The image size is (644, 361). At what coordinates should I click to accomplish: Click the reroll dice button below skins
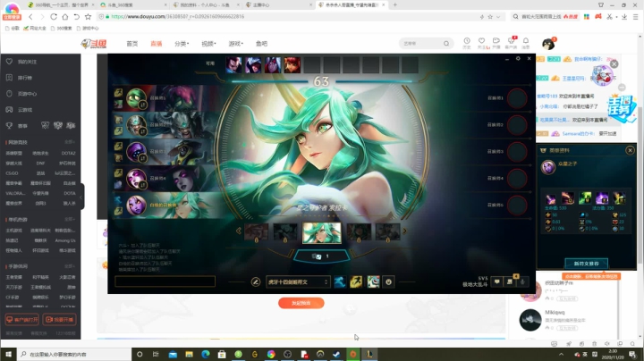pos(322,256)
